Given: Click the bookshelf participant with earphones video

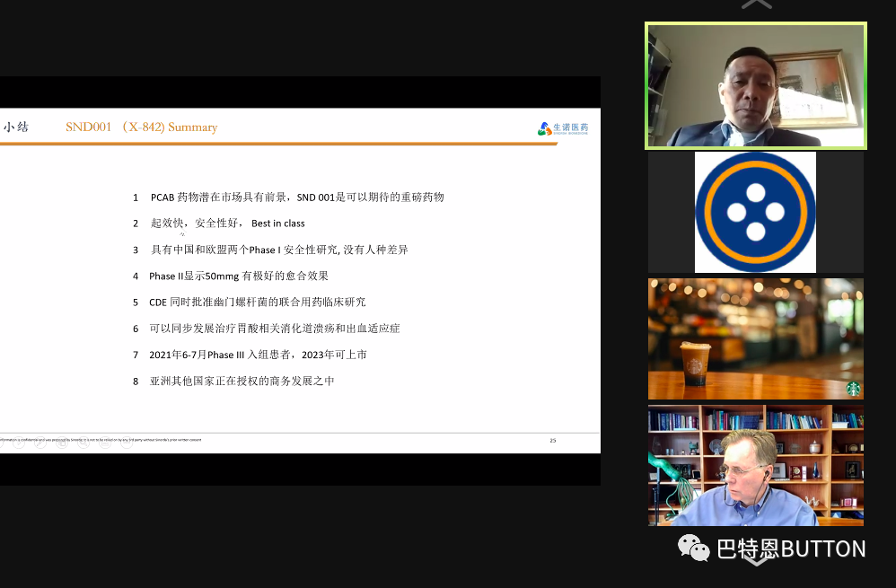Looking at the screenshot, I should [755, 465].
